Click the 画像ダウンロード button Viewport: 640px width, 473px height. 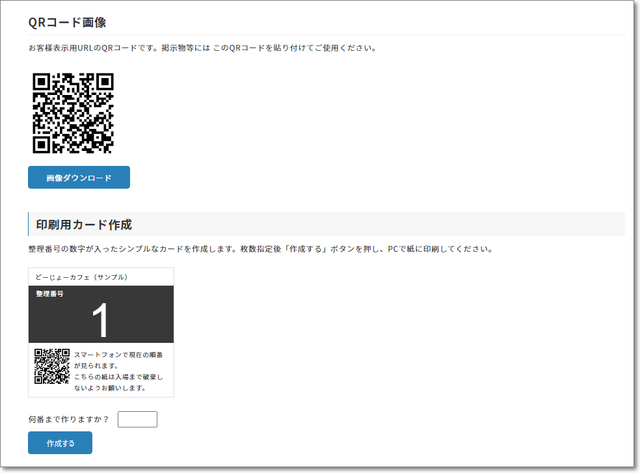(x=79, y=177)
